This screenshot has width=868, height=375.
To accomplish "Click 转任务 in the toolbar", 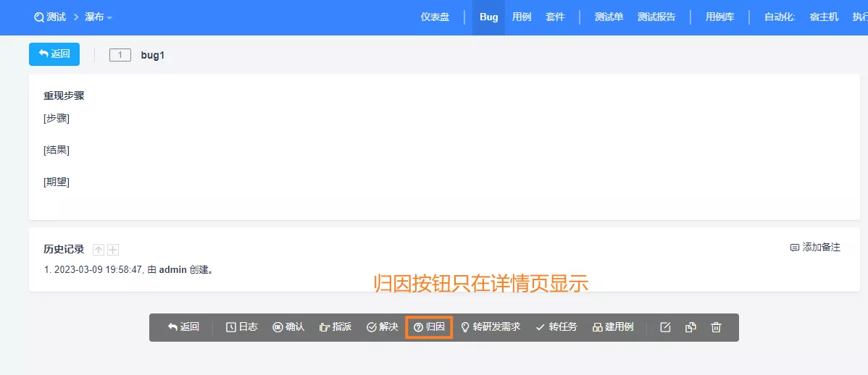I will click(556, 327).
